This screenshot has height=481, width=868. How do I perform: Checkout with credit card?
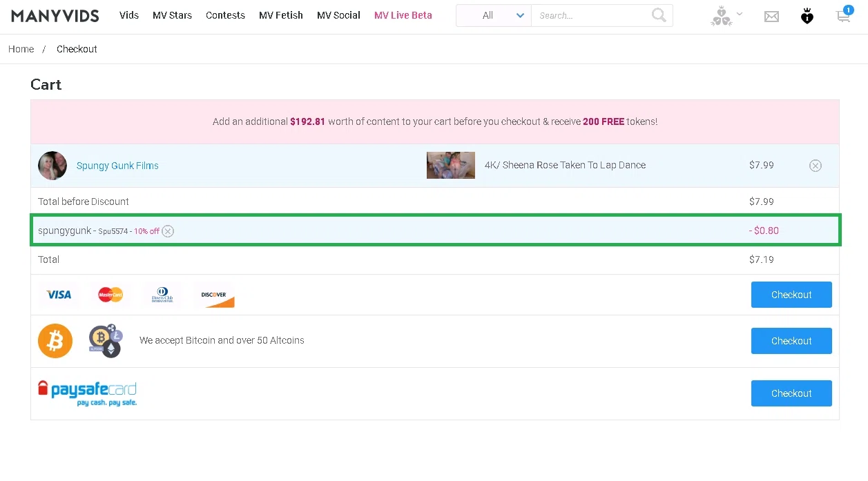click(x=791, y=295)
